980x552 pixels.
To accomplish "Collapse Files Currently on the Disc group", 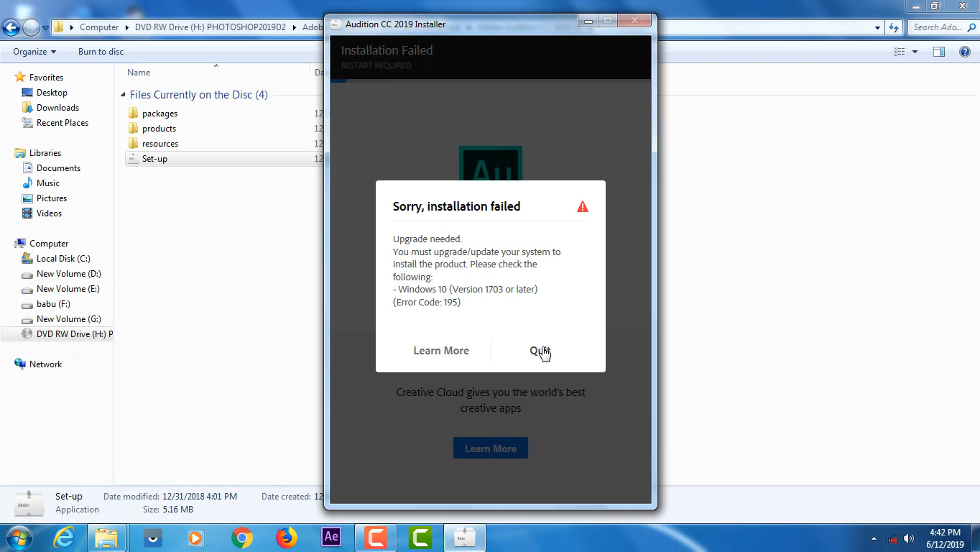I will (x=124, y=95).
